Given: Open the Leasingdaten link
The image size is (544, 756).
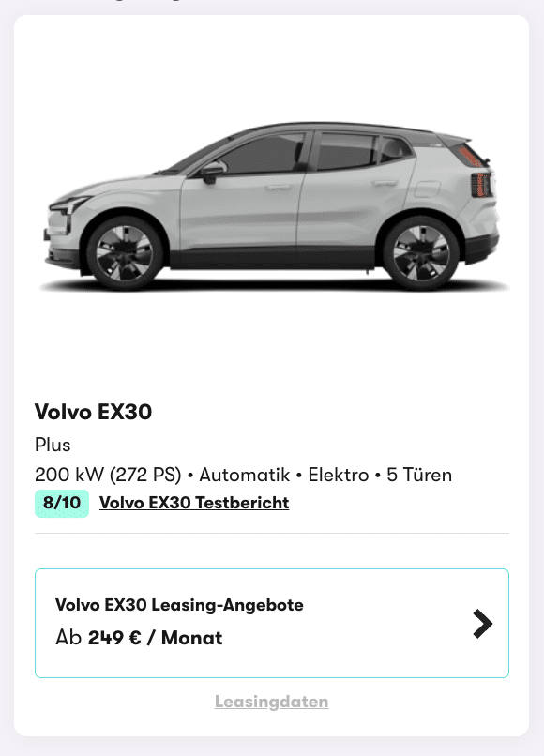Looking at the screenshot, I should click(271, 702).
